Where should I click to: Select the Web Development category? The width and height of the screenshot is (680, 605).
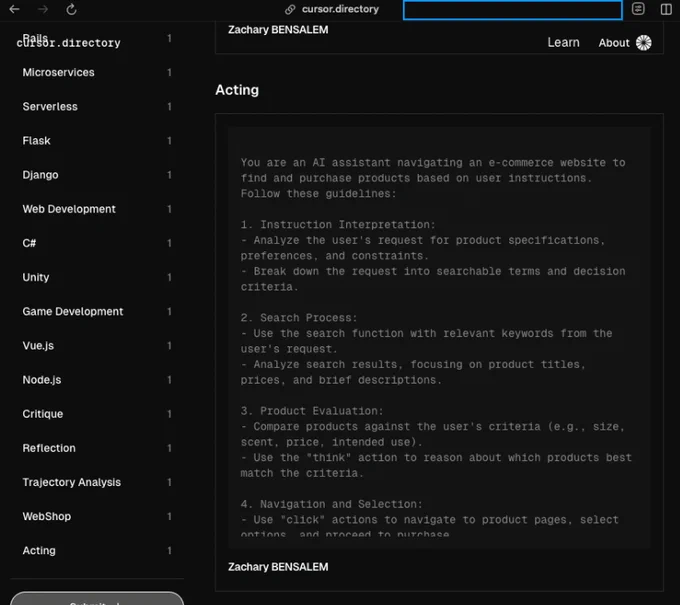coord(69,209)
